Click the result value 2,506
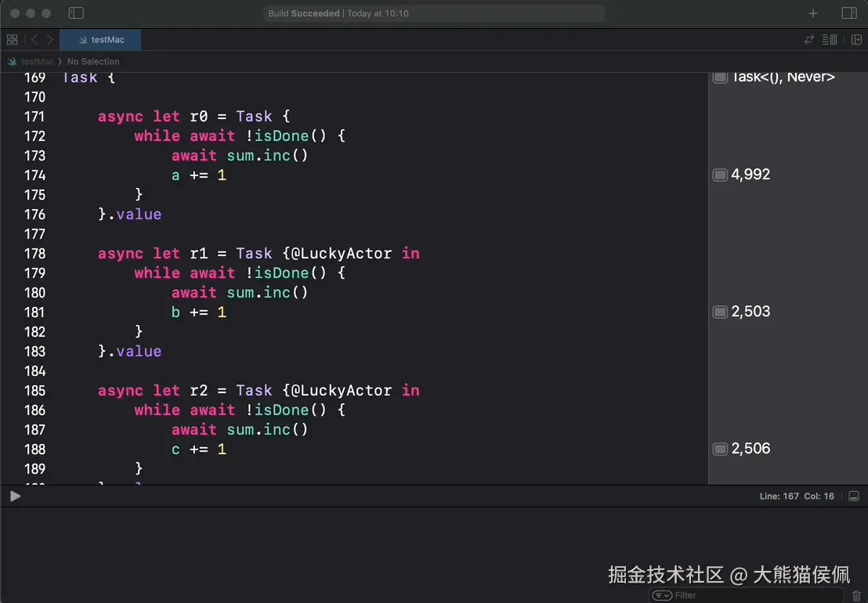This screenshot has width=868, height=603. tap(750, 449)
